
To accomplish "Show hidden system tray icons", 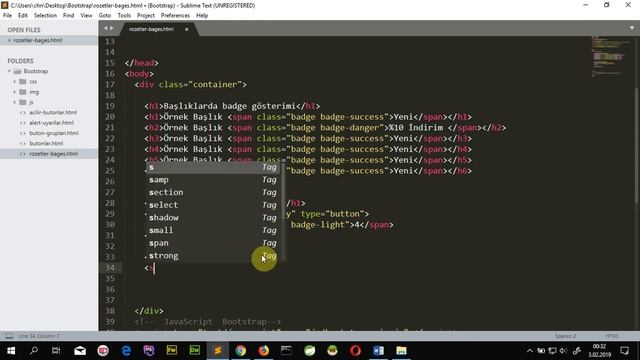I will tap(529, 351).
